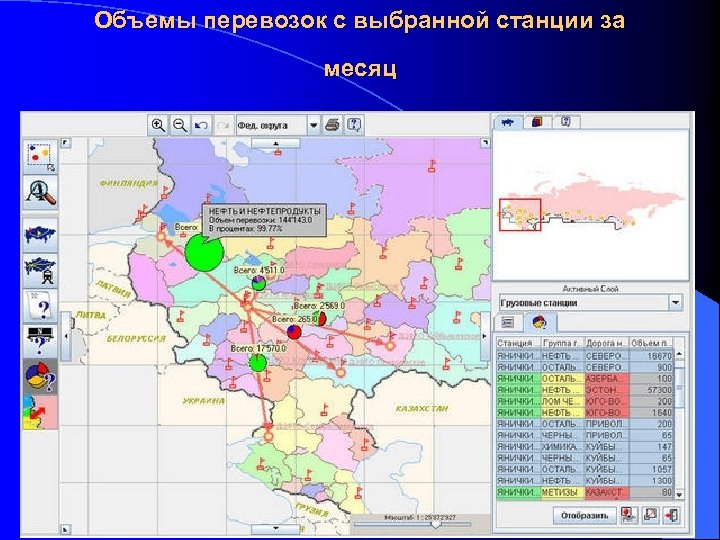Select the 'ЛОМ ЧЕ..' cell in the table
Image resolution: width=720 pixels, height=540 pixels.
(x=562, y=401)
